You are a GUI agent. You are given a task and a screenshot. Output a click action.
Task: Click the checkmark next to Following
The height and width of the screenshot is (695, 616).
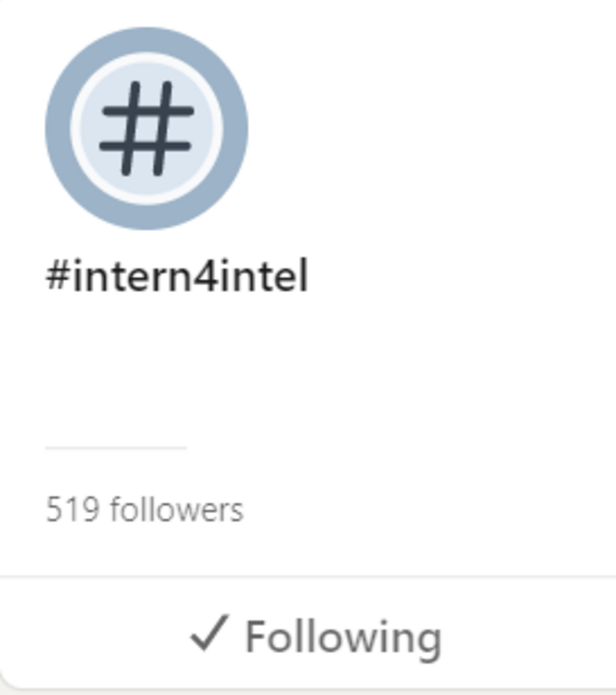tap(209, 633)
